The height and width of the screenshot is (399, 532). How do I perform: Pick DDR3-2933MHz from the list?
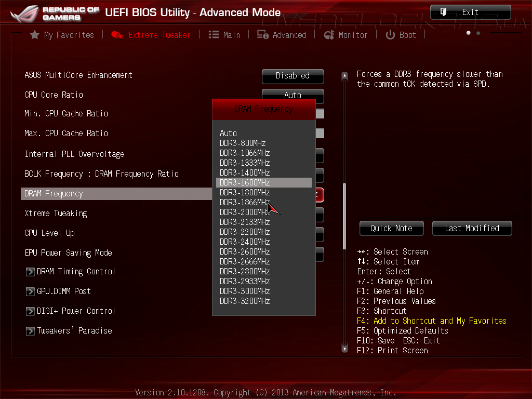coord(263,281)
